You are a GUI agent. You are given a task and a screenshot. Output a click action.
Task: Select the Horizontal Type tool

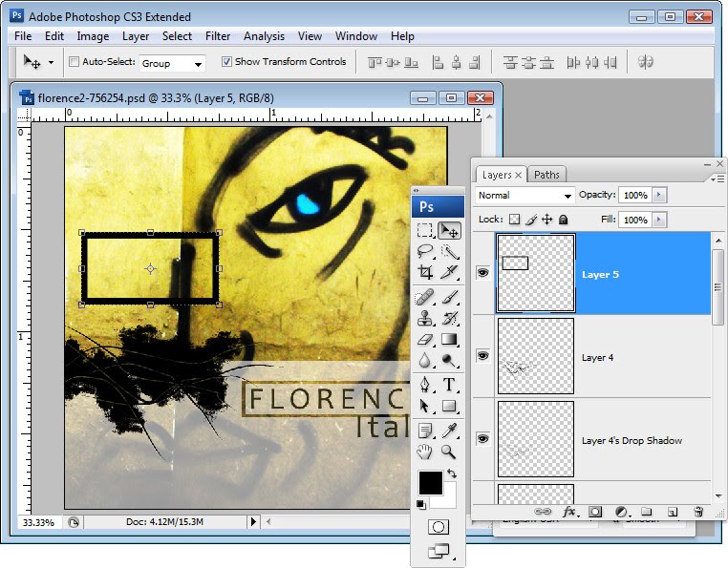pos(449,384)
